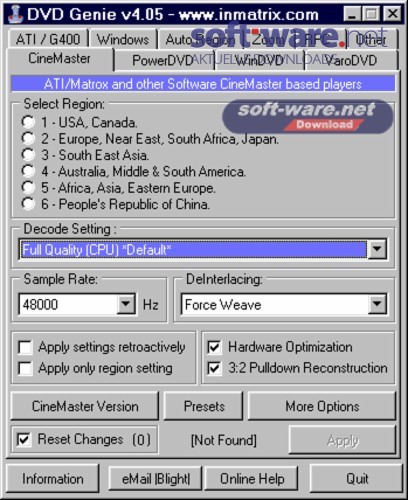Click the eMail (Blight) button
408x500 pixels.
155,479
